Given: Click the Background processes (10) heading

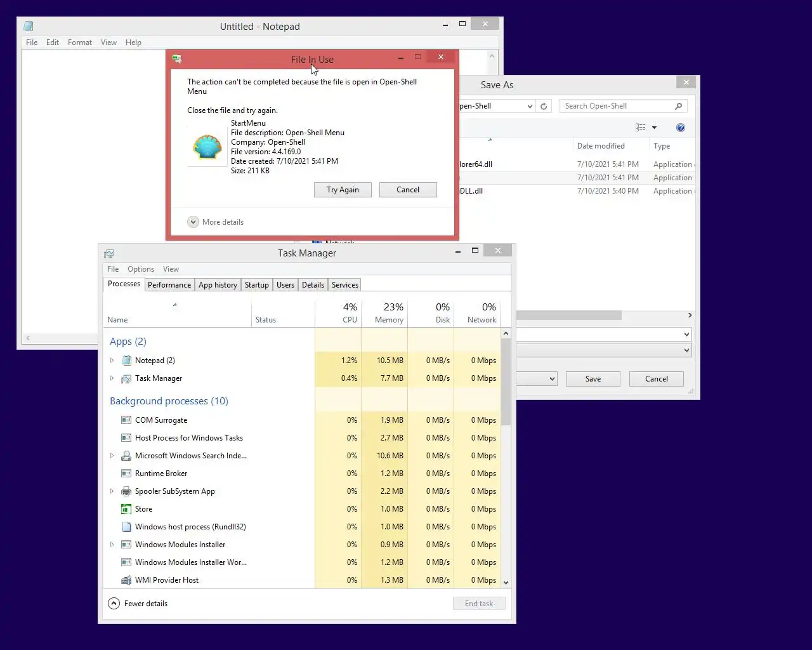Looking at the screenshot, I should point(169,401).
